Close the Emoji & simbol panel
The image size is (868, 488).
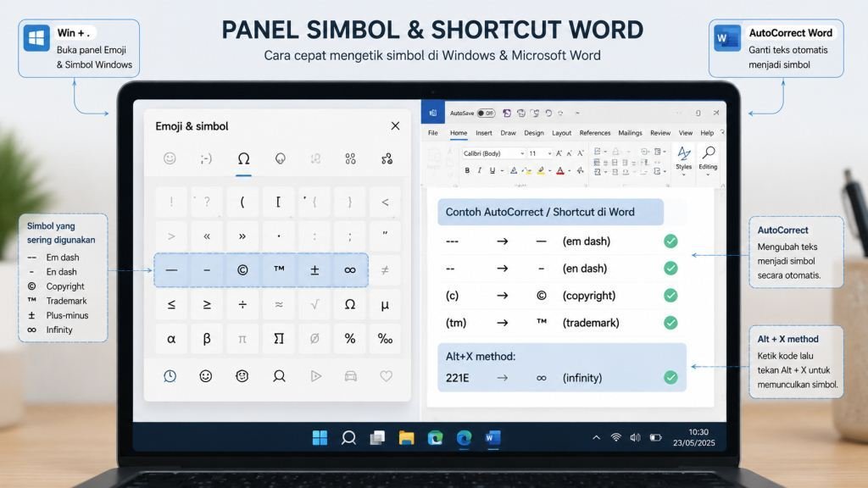395,125
